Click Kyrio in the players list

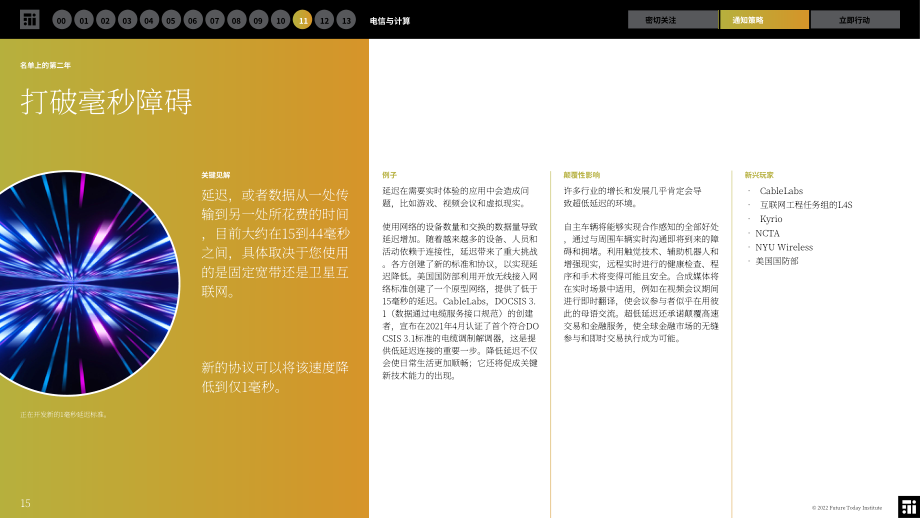pyautogui.click(x=770, y=219)
